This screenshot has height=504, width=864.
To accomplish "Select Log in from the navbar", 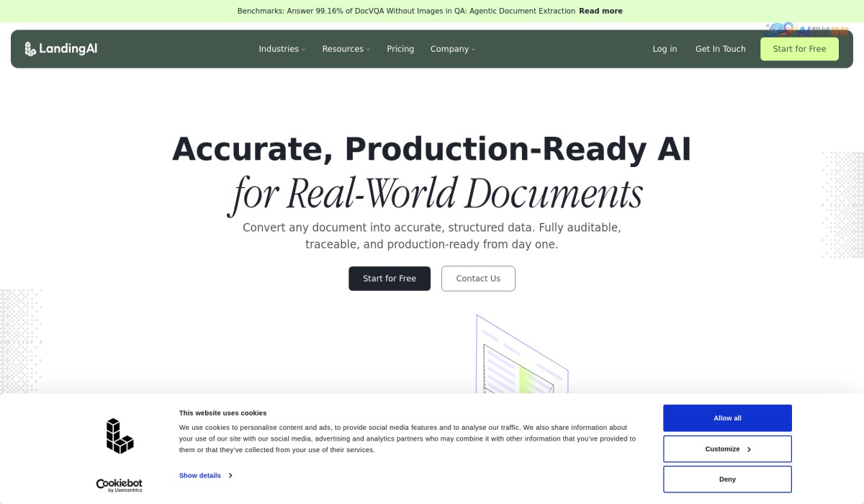I will coord(665,49).
